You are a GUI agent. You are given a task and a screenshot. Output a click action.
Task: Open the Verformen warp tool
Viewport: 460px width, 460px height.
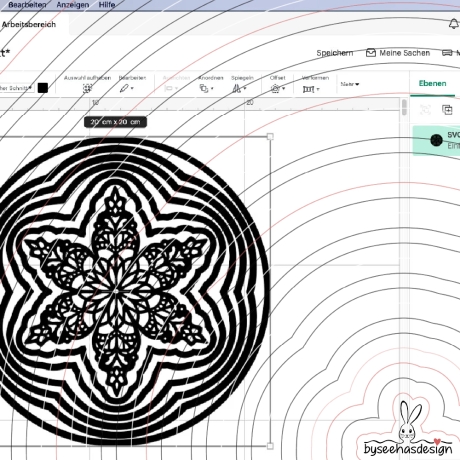(x=311, y=89)
